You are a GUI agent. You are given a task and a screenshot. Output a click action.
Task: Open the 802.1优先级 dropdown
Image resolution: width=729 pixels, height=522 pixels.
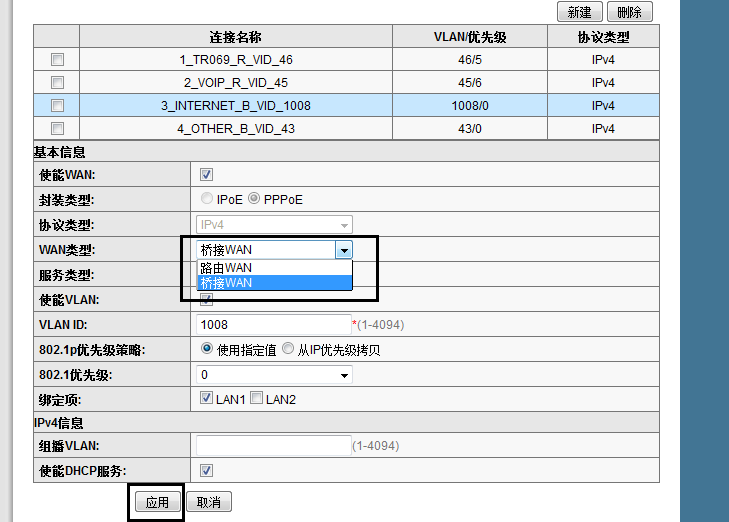(275, 375)
